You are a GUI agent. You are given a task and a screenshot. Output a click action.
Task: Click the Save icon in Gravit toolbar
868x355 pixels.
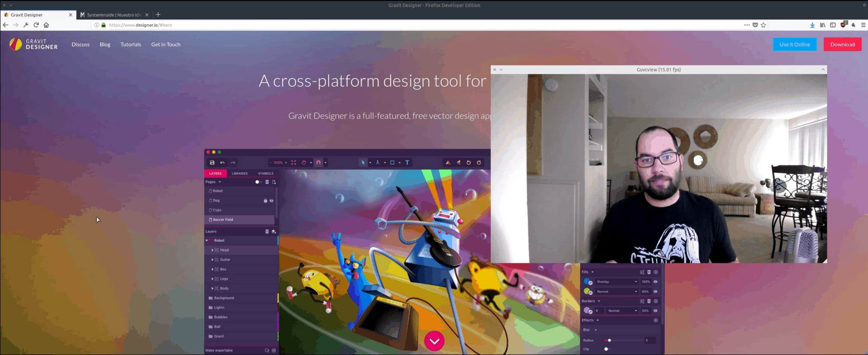coord(212,163)
